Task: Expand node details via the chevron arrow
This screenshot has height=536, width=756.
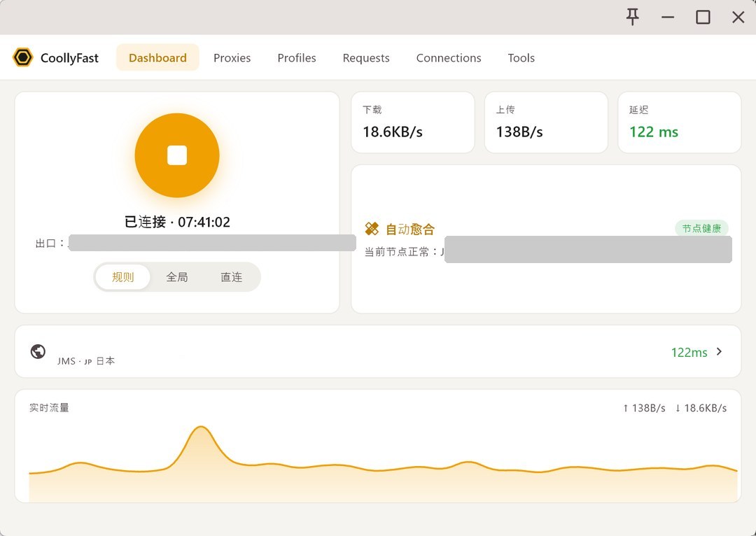Action: 720,351
